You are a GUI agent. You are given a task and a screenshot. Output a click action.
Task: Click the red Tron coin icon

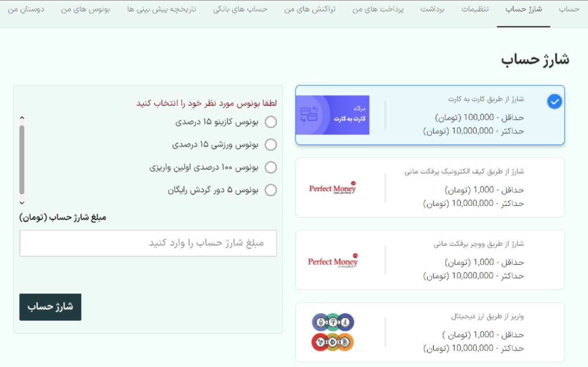[x=320, y=342]
